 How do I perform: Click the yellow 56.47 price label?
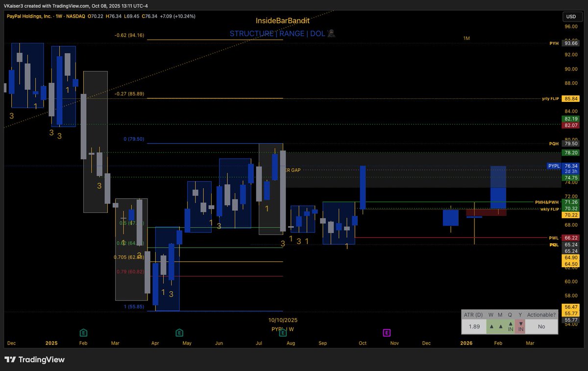coord(571,307)
